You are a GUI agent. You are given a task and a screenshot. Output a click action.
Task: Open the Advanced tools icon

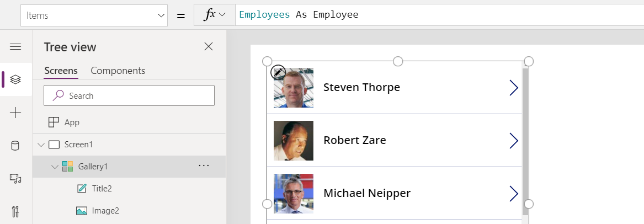(15, 211)
